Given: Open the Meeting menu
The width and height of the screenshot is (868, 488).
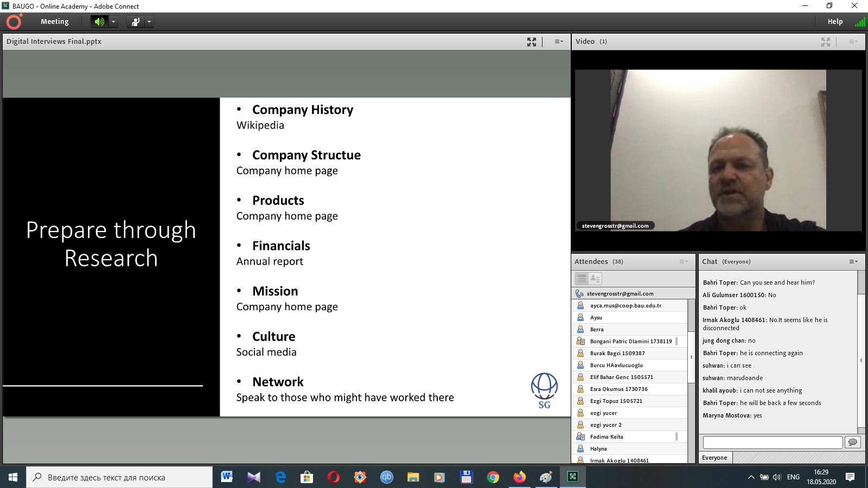Looking at the screenshot, I should (x=54, y=22).
